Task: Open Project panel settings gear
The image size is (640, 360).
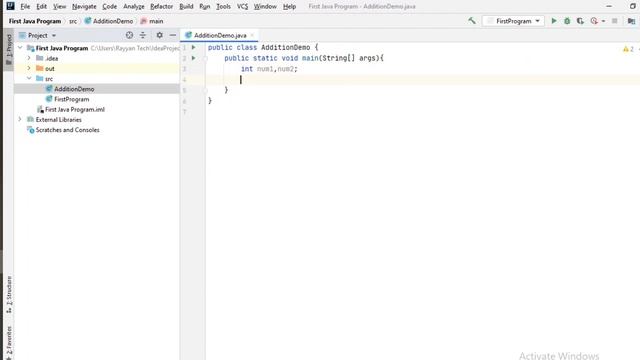Action: pos(160,36)
